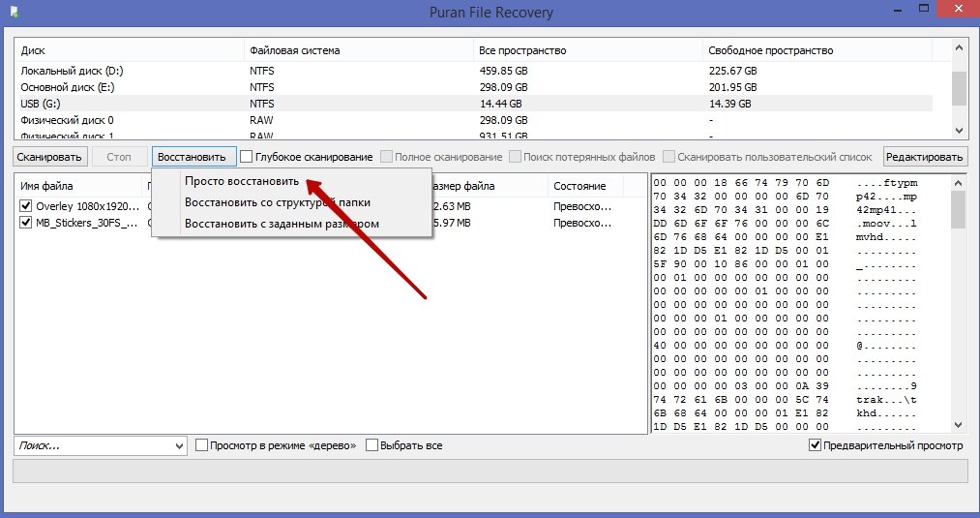This screenshot has width=980, height=518.
Task: Sort by the Диск column header
Action: pos(130,50)
